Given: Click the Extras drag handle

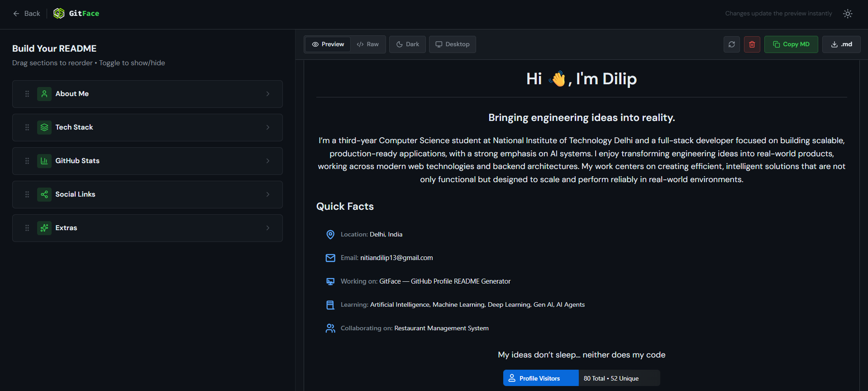Looking at the screenshot, I should coord(27,228).
